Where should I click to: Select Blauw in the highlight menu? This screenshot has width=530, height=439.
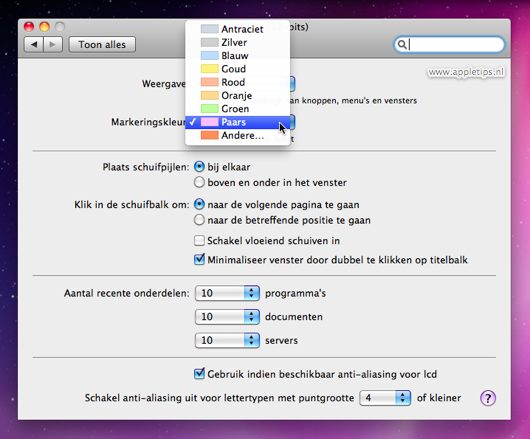pos(238,55)
